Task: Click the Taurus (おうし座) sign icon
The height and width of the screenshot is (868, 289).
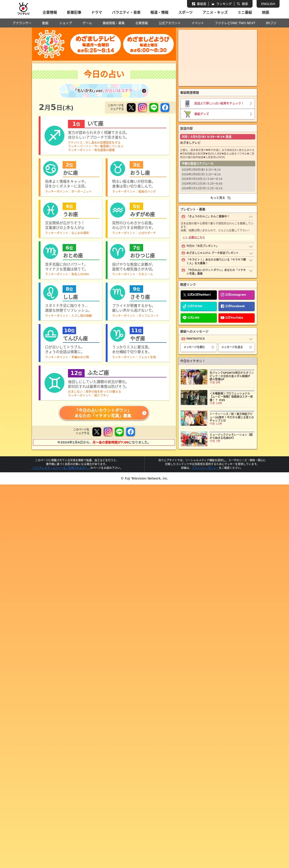Action: coord(118,169)
